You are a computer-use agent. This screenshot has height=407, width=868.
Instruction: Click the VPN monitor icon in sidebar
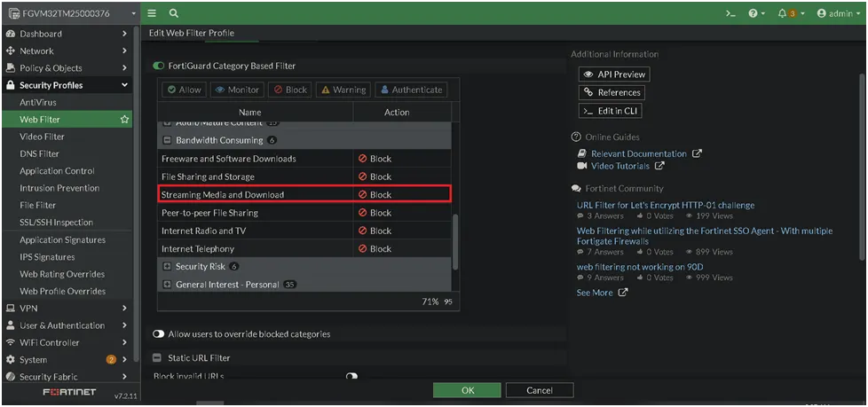click(x=10, y=309)
